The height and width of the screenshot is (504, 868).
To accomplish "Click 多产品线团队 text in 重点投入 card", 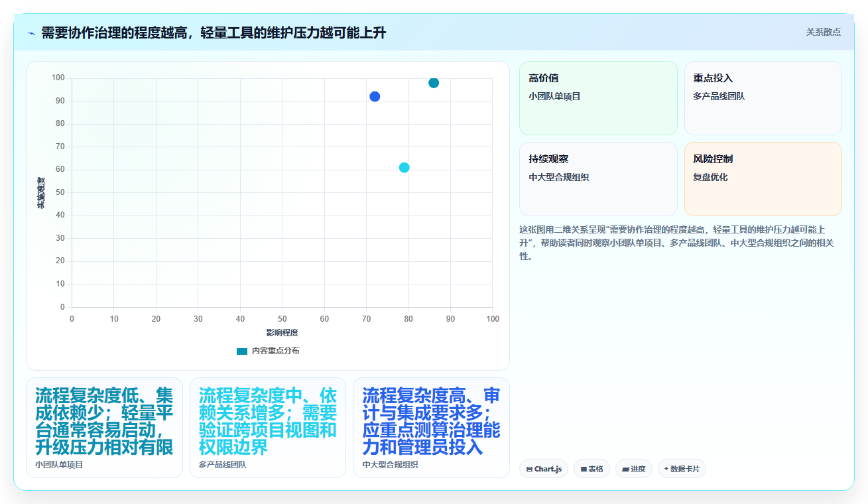I will pos(719,96).
